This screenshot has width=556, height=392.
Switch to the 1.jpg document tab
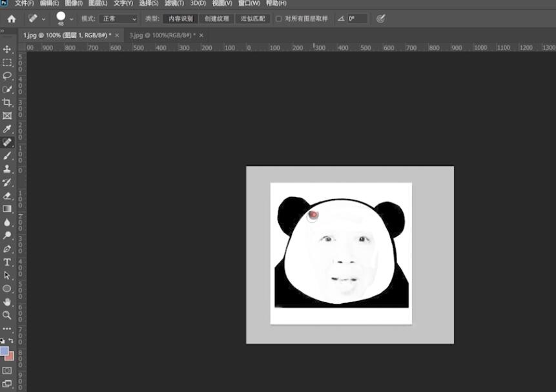tap(67, 35)
